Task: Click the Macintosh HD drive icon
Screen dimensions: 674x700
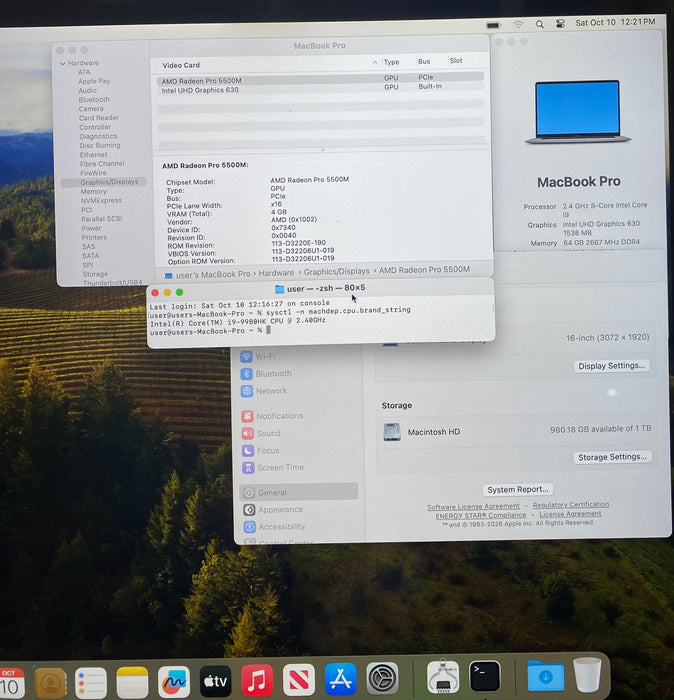Action: pyautogui.click(x=392, y=432)
